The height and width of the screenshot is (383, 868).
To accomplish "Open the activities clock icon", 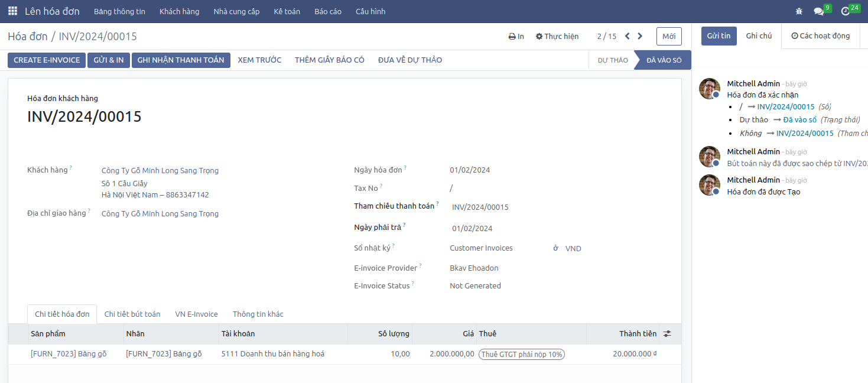I will (x=846, y=11).
